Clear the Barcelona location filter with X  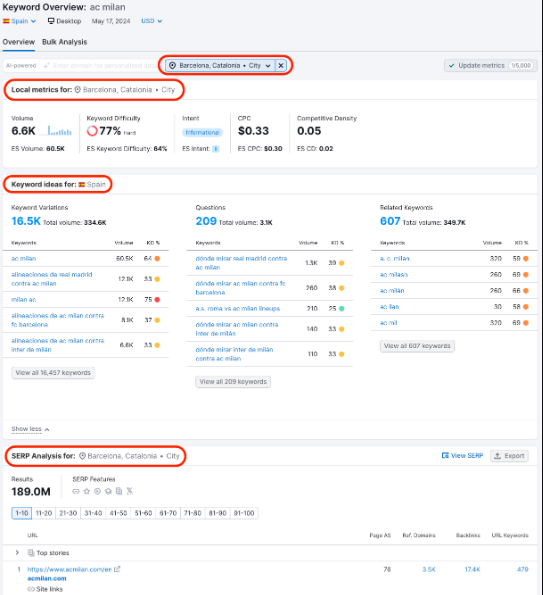tap(281, 66)
